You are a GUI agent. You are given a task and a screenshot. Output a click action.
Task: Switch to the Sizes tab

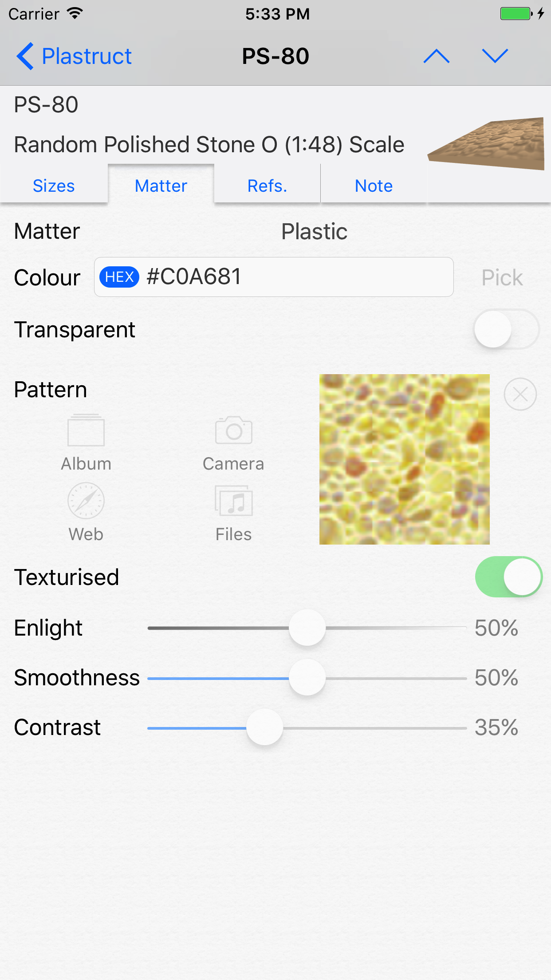tap(54, 186)
